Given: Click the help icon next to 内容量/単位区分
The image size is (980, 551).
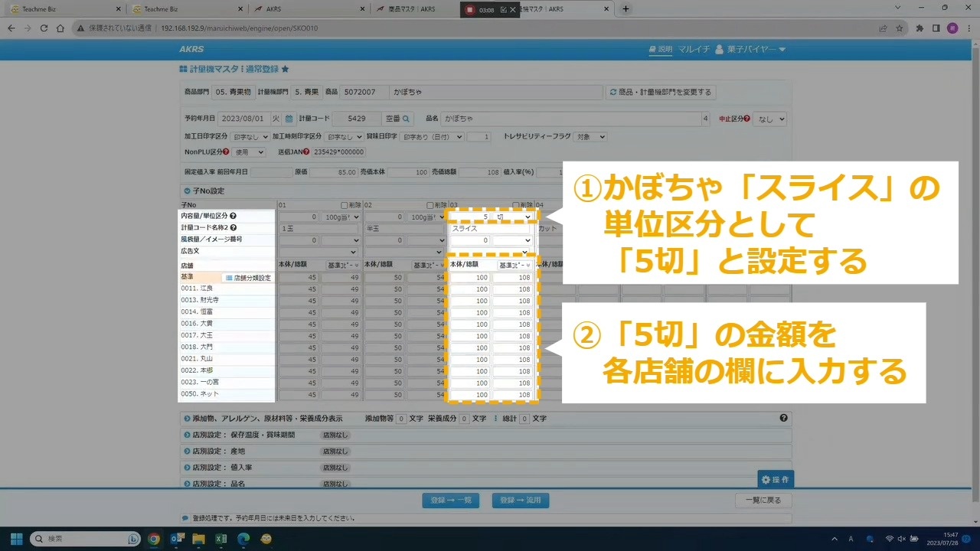Looking at the screenshot, I should [233, 217].
